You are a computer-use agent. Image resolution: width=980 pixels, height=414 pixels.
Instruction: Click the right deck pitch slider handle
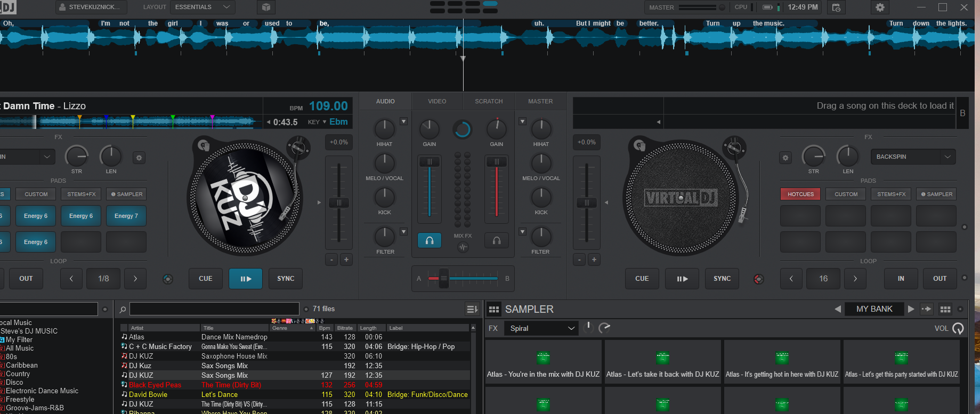click(587, 203)
